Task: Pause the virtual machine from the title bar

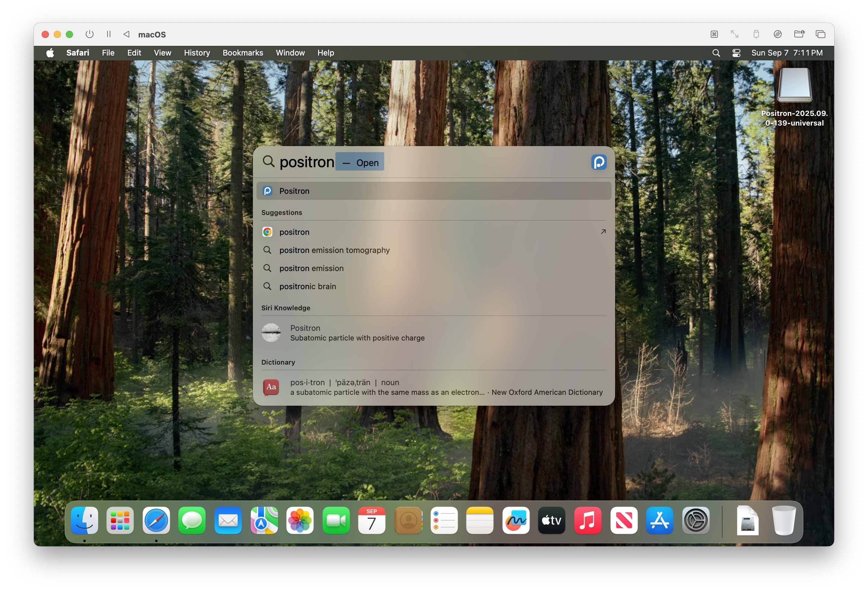Action: coord(109,34)
